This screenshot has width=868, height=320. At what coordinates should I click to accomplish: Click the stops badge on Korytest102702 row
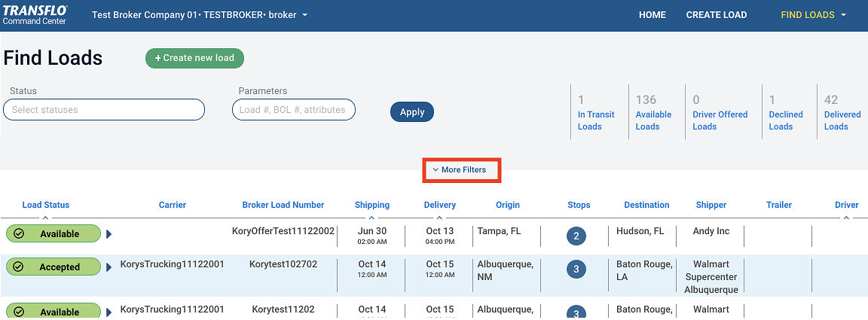(x=576, y=270)
